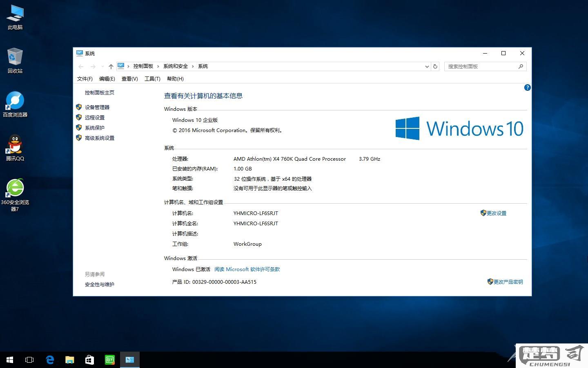The image size is (588, 368).
Task: Expand the chevron before 控制面板 breadcrumb
Action: click(x=128, y=66)
